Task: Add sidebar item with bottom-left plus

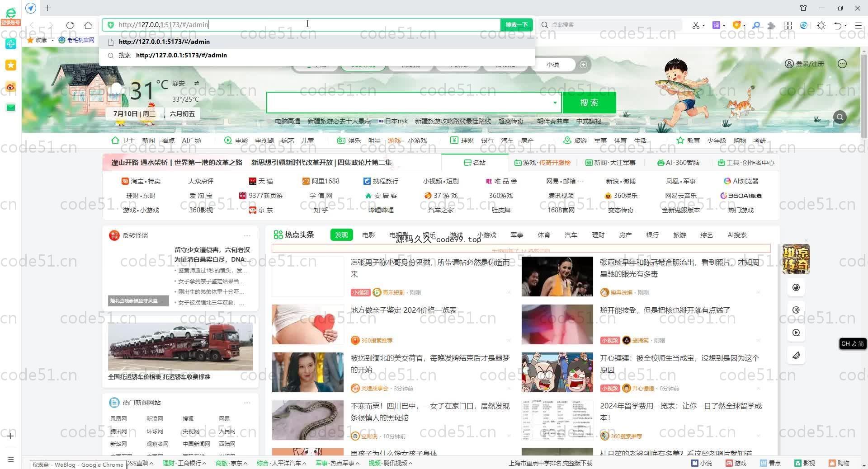Action: (11, 436)
